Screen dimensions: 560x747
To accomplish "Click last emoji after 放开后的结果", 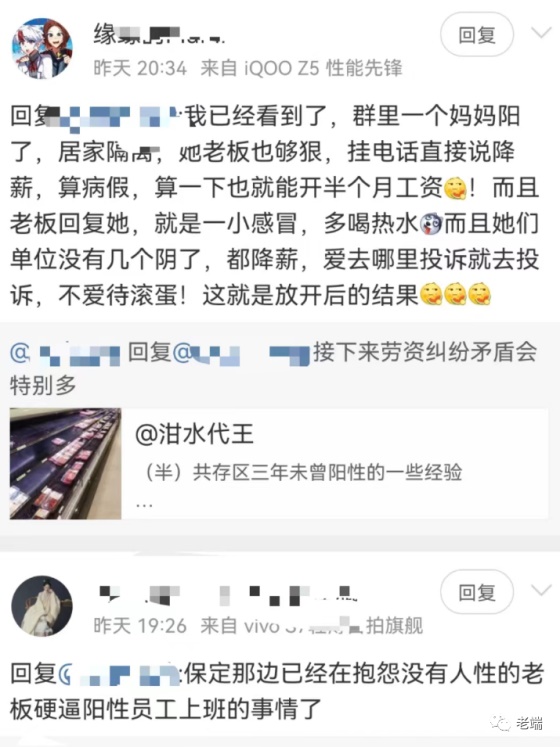I will (x=479, y=295).
